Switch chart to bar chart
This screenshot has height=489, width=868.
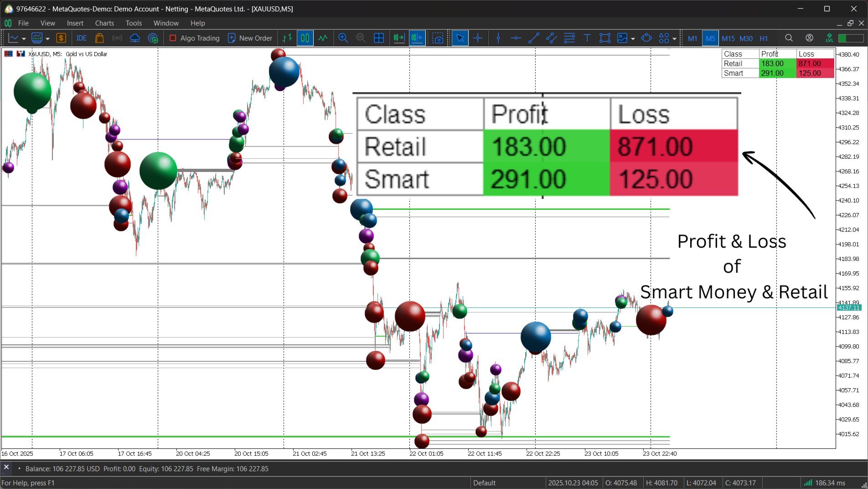287,38
